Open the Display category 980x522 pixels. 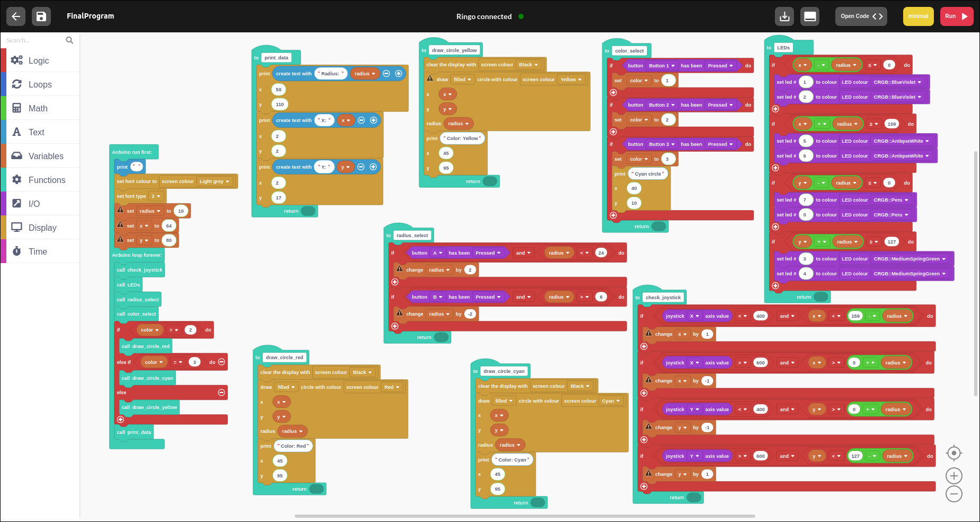[x=40, y=228]
